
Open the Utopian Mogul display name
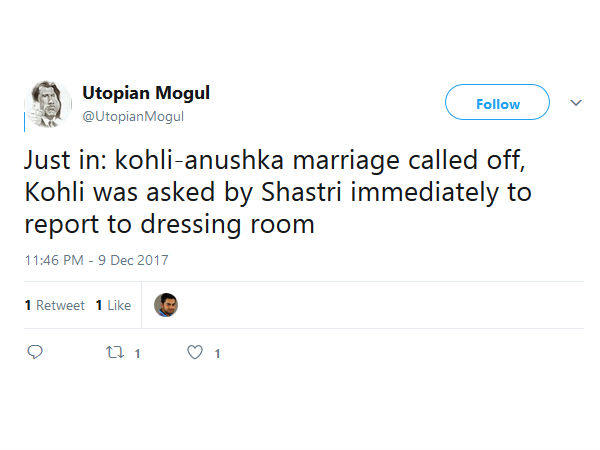145,94
